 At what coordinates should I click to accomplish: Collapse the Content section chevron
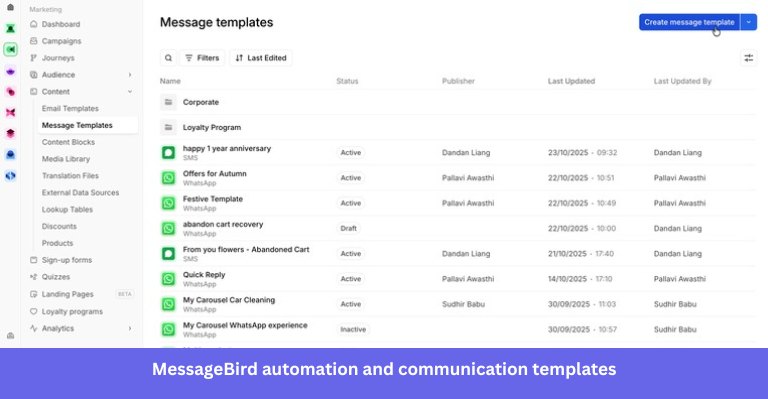(130, 92)
